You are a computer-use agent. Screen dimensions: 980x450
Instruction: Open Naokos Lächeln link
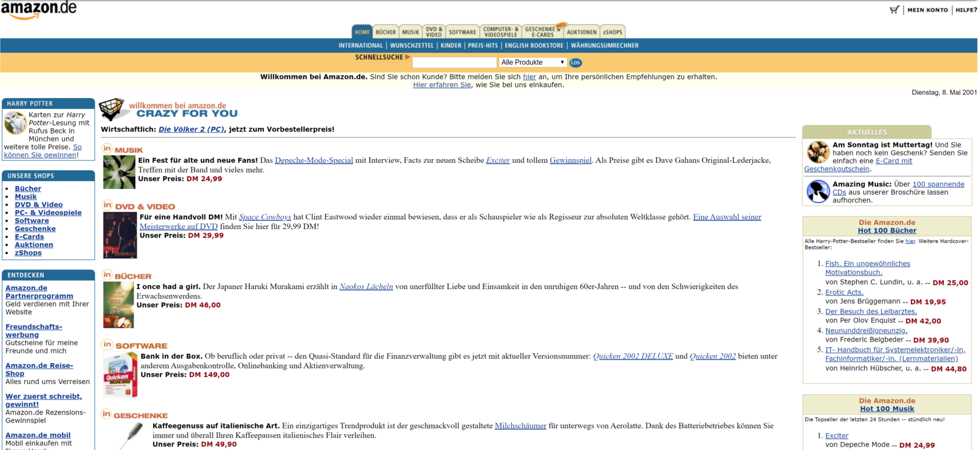[366, 287]
